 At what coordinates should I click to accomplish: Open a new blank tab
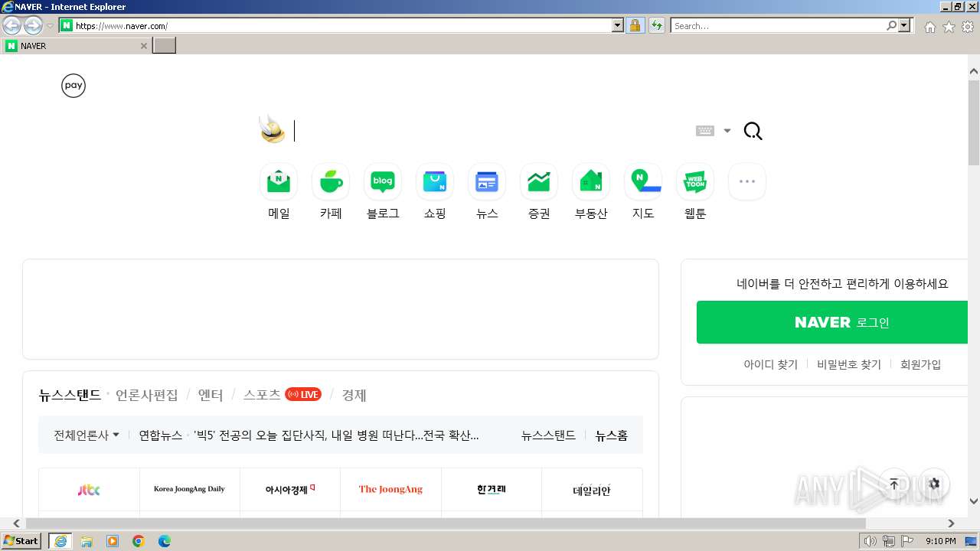[165, 46]
